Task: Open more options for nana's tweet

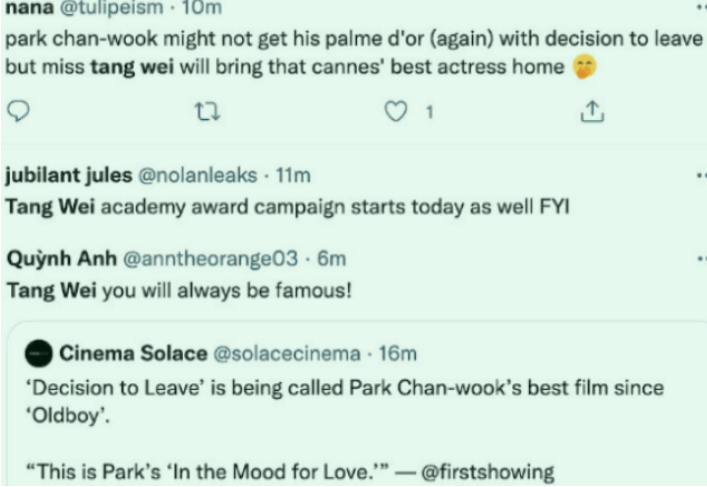Action: [x=702, y=8]
